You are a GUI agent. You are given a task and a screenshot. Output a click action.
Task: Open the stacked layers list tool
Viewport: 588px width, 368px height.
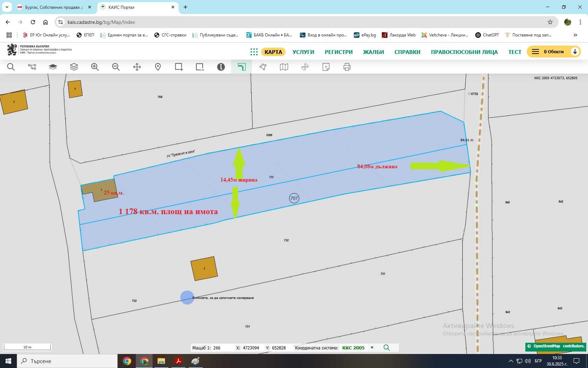point(74,67)
